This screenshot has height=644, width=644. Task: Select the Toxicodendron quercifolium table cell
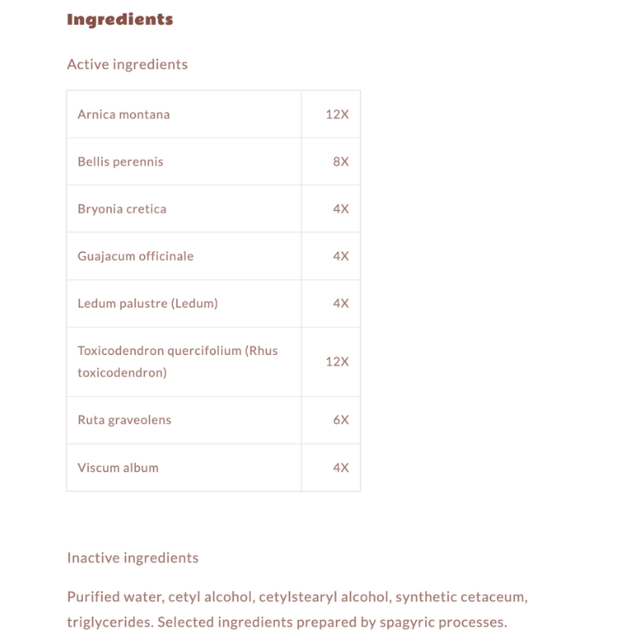(177, 361)
